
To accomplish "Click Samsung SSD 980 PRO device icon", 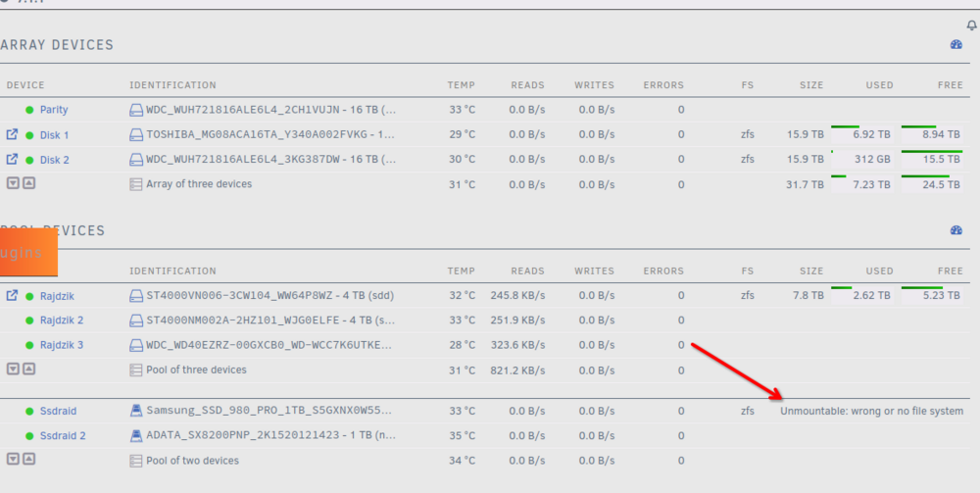I will 136,411.
